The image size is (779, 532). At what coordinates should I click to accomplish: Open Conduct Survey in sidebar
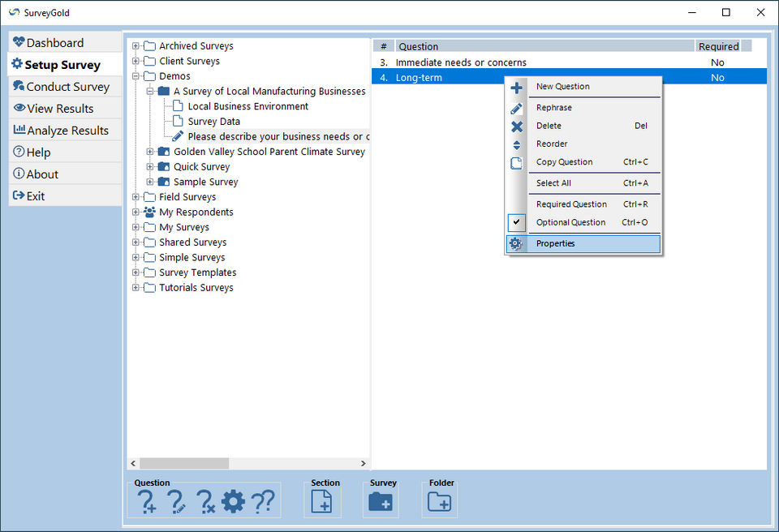(x=65, y=87)
